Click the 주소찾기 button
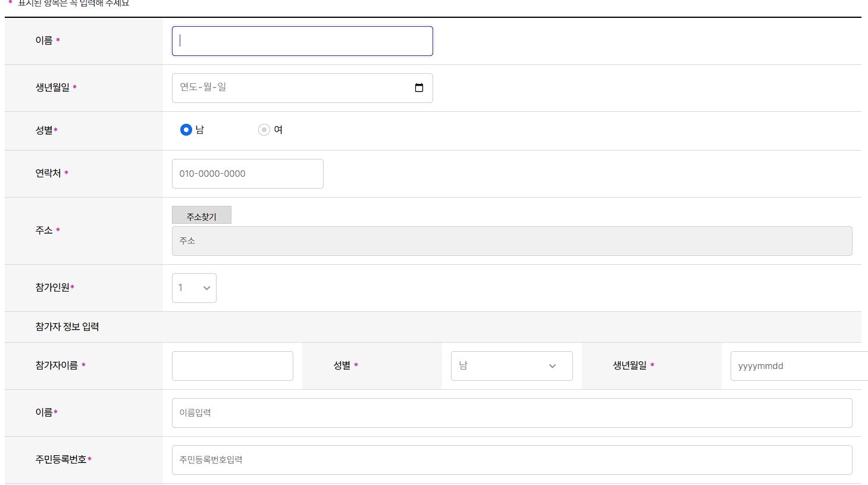The image size is (868, 485). 202,215
